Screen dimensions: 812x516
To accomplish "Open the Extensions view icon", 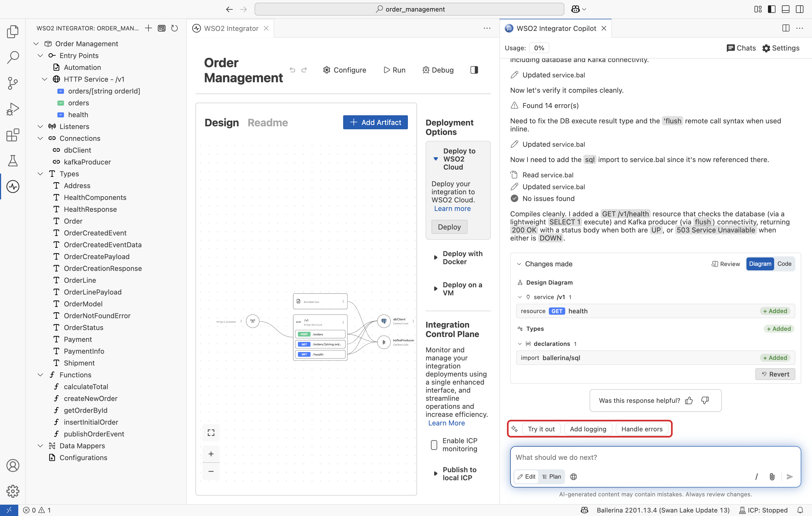I will pos(13,135).
